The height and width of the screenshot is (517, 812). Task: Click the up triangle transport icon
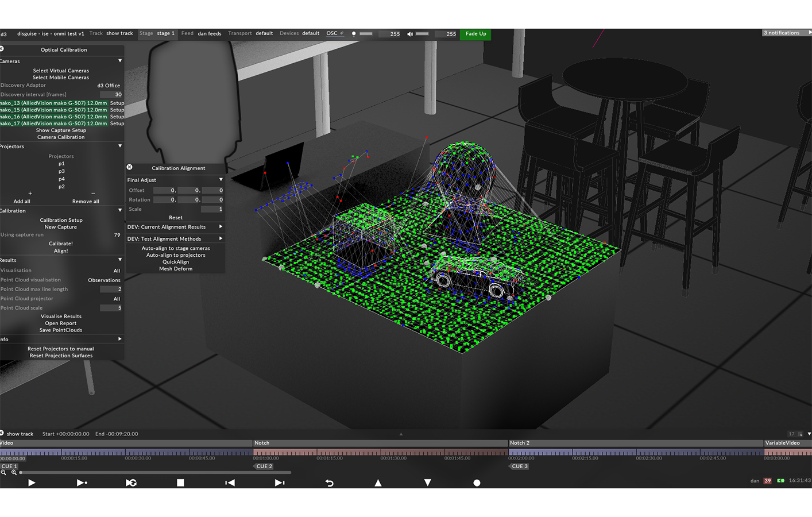(x=378, y=483)
